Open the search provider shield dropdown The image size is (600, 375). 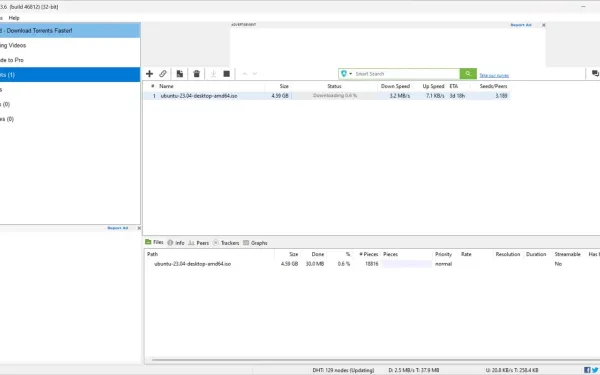[346, 73]
